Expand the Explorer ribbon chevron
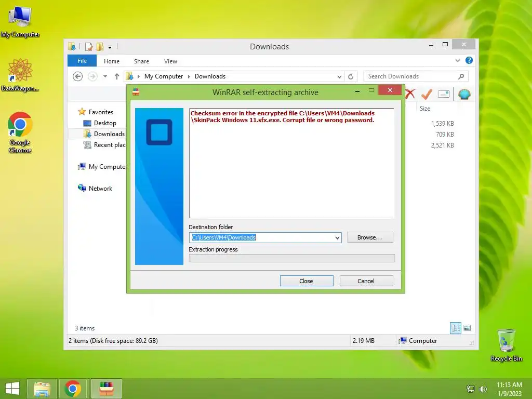 click(457, 60)
